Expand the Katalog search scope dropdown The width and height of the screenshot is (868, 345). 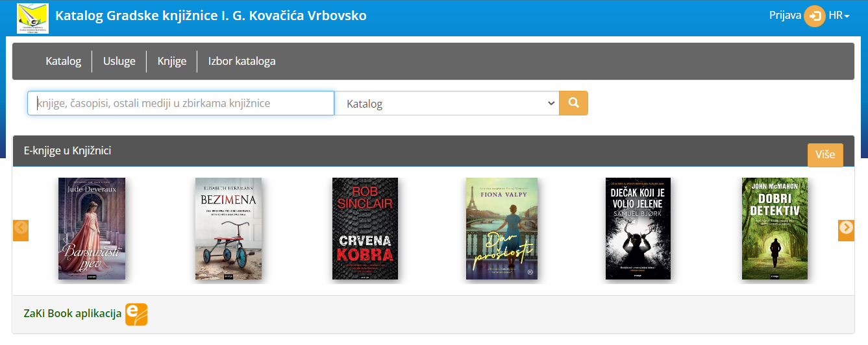click(447, 103)
